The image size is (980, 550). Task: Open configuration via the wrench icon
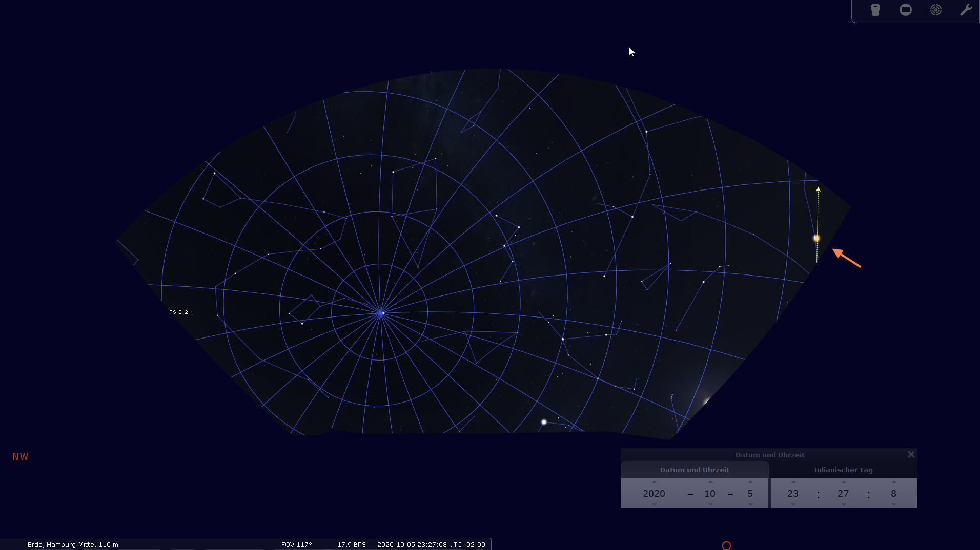tap(966, 10)
